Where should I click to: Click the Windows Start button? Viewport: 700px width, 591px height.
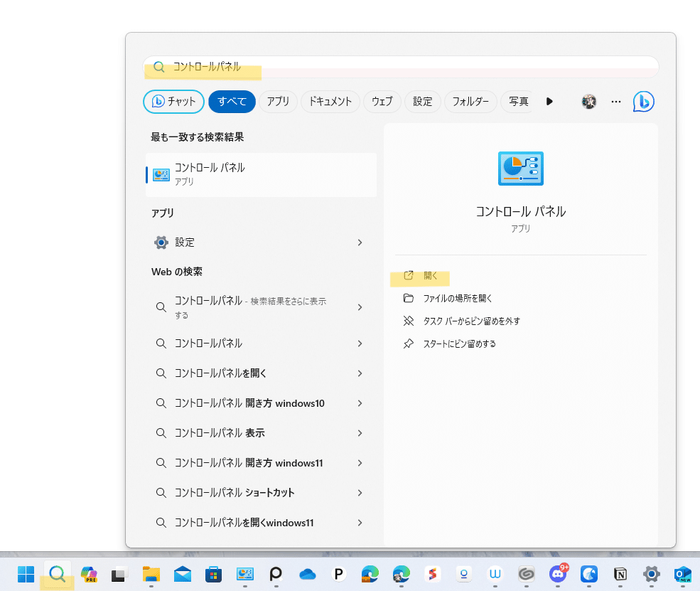coord(26,574)
